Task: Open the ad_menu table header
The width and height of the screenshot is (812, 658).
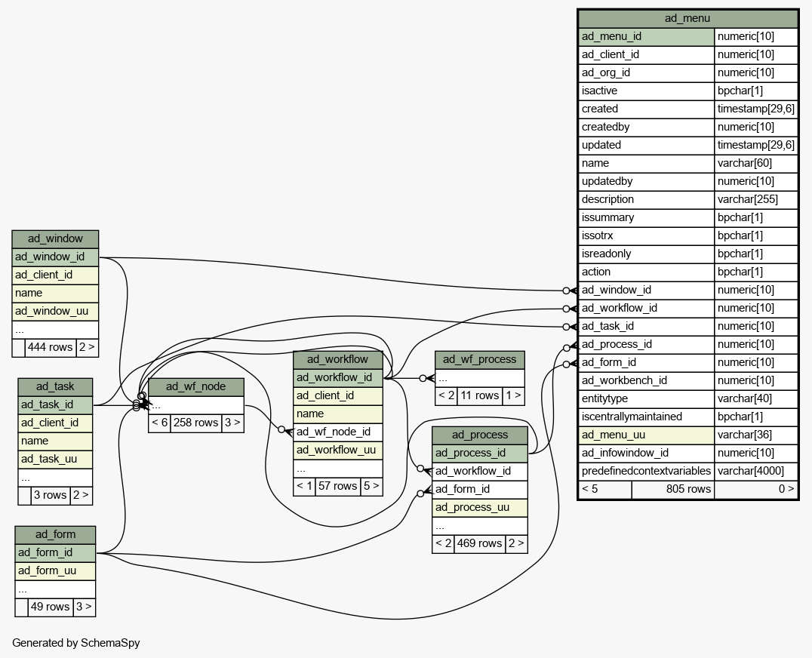Action: 687,18
